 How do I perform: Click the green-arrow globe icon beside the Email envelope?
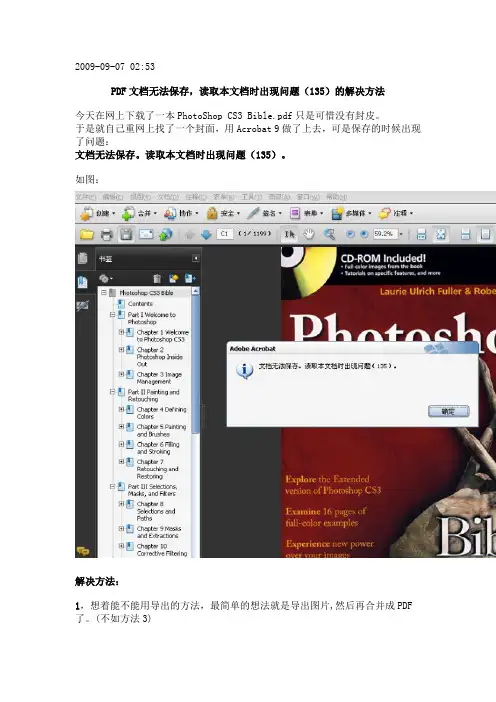pyautogui.click(x=166, y=234)
